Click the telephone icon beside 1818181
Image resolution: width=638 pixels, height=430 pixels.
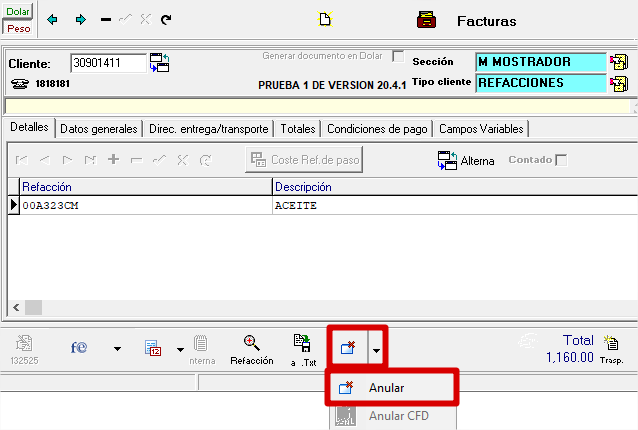(x=20, y=84)
